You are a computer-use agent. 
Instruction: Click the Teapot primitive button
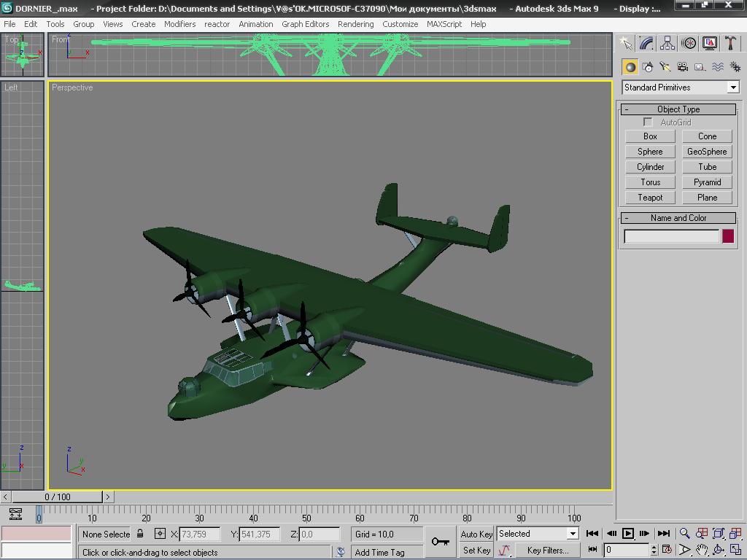(650, 198)
